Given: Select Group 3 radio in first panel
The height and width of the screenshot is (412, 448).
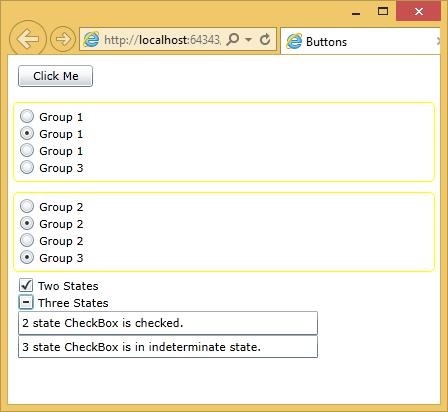Looking at the screenshot, I should pyautogui.click(x=27, y=167).
